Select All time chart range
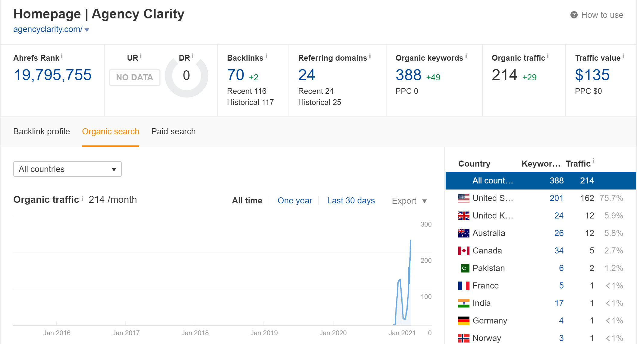The height and width of the screenshot is (344, 644). click(247, 201)
